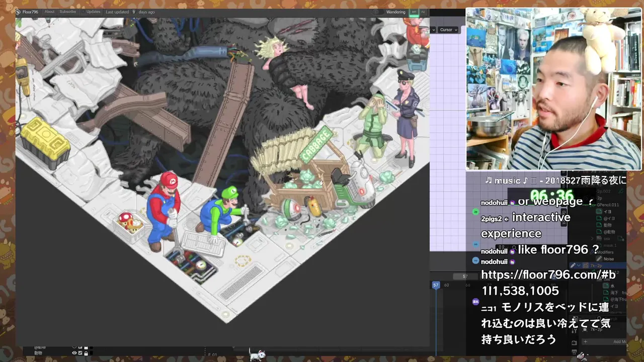Select the 水 layer in outliner
The height and width of the screenshot is (362, 644).
tap(612, 286)
